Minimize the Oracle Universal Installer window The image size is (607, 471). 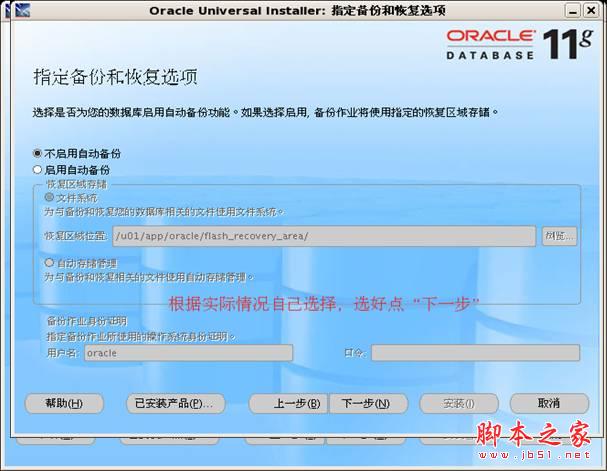pos(573,11)
